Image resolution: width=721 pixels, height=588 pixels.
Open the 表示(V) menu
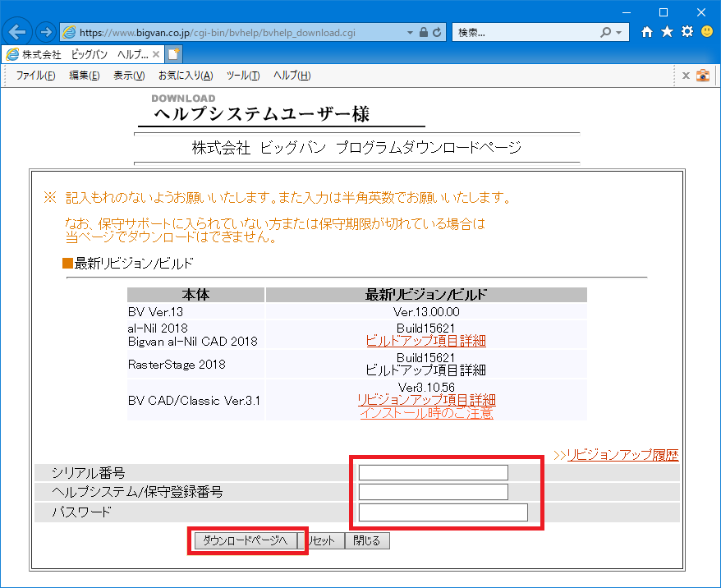pos(129,76)
